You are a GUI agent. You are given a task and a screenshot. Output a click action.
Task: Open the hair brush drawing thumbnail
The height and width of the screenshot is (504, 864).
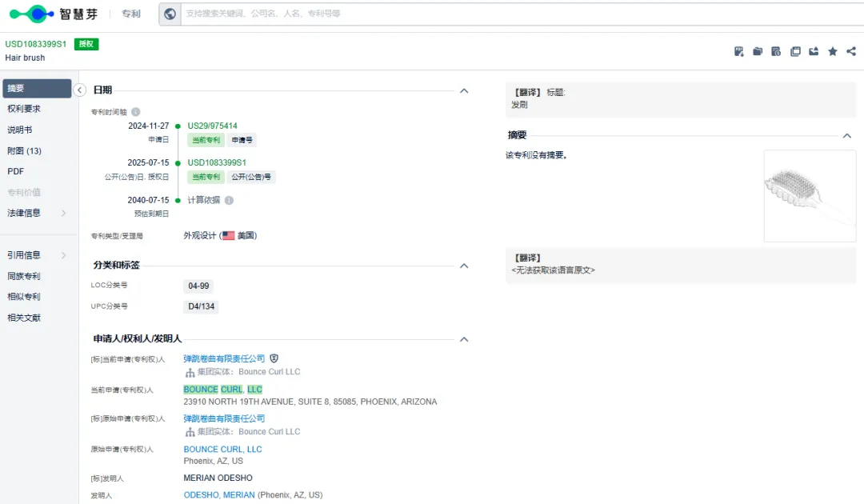pos(810,196)
